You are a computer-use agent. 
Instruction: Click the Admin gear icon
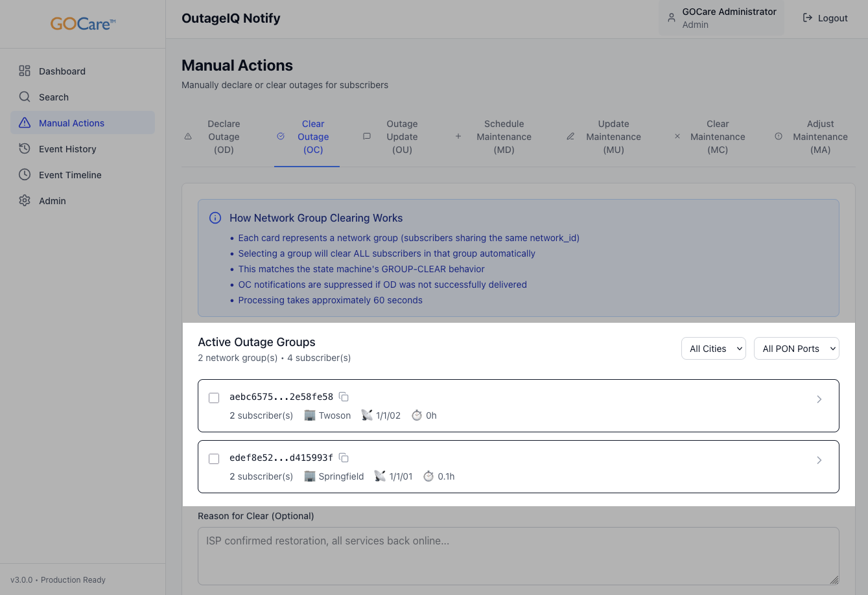[25, 201]
